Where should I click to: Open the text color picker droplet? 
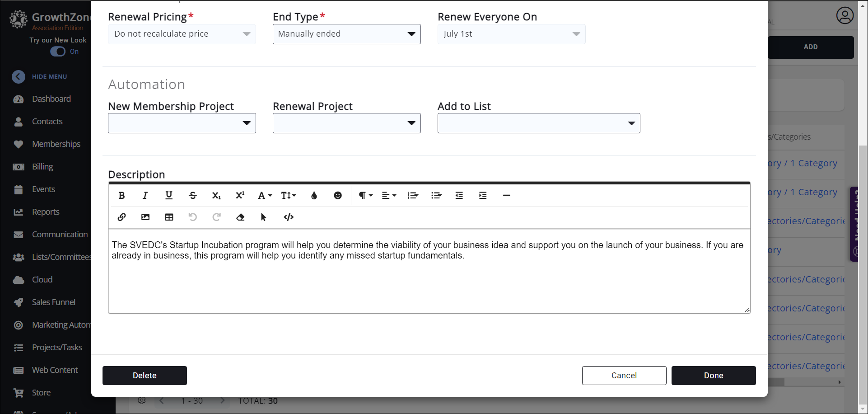tap(314, 195)
